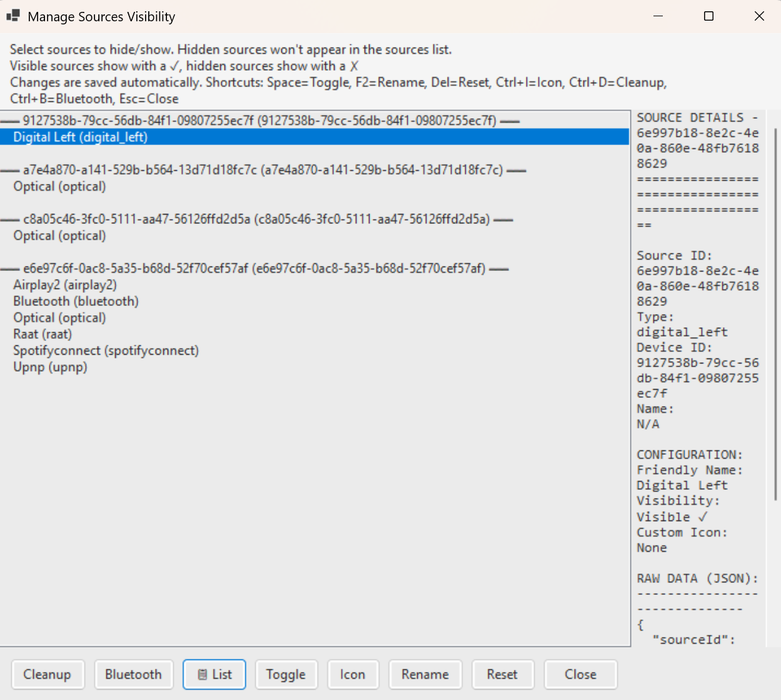Open the Icon picker for the selected source

click(353, 674)
